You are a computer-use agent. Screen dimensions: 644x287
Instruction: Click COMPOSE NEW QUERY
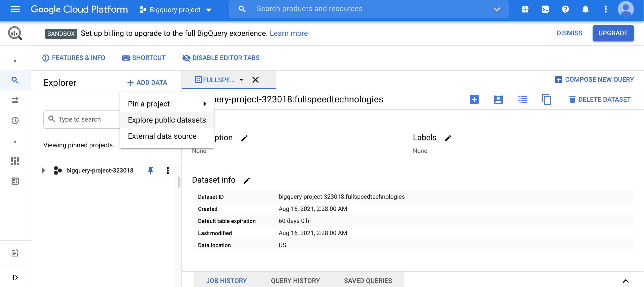[x=595, y=80]
